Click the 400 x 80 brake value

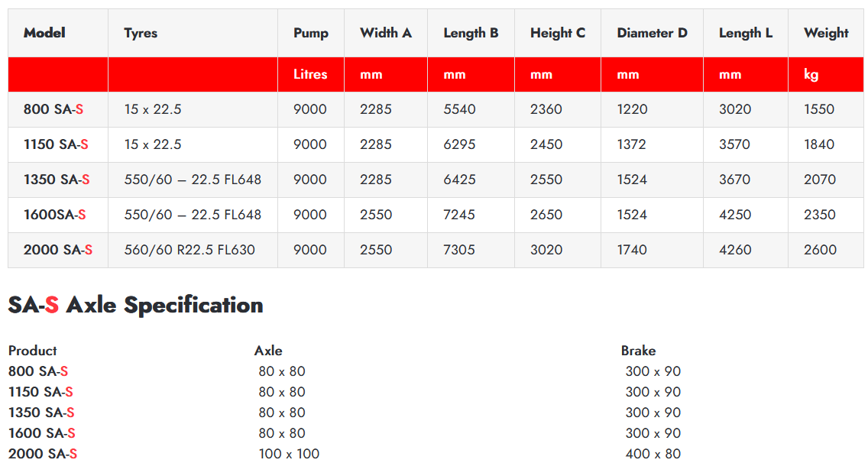(653, 454)
